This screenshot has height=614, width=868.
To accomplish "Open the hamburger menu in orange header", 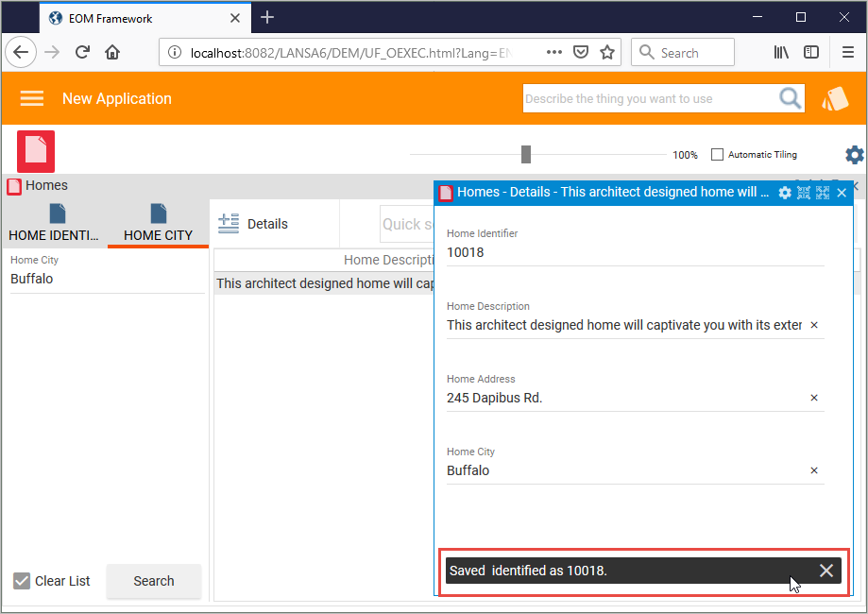I will click(x=31, y=98).
